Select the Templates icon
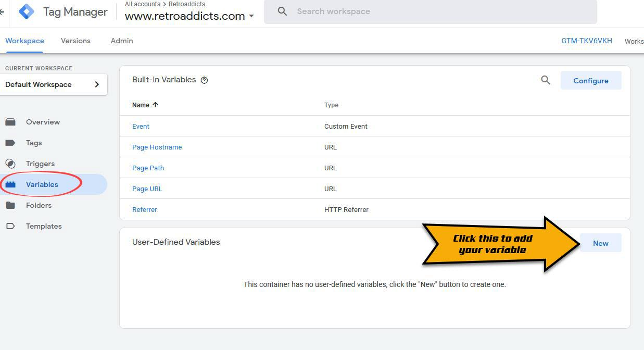The image size is (644, 350). click(x=11, y=226)
